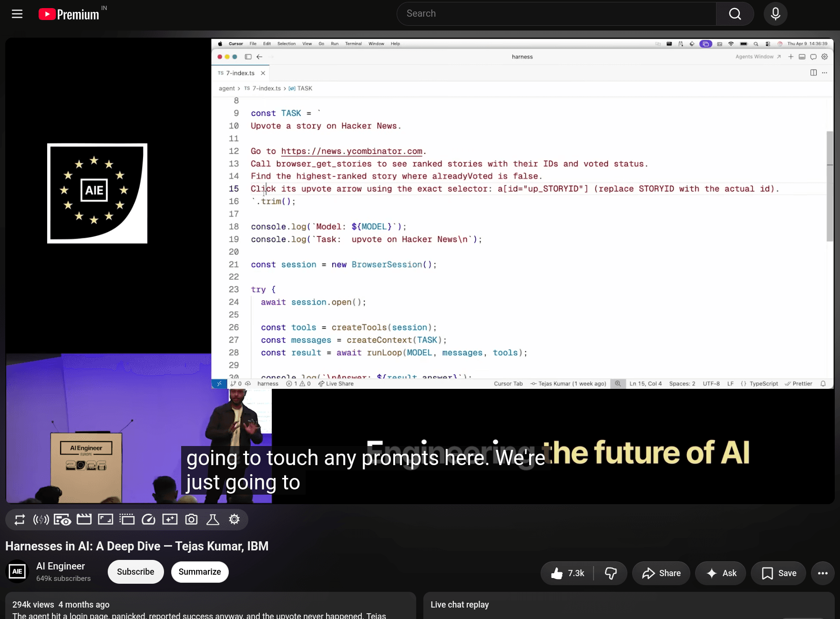
Task: Click the Live chat replay header
Action: [x=460, y=605]
